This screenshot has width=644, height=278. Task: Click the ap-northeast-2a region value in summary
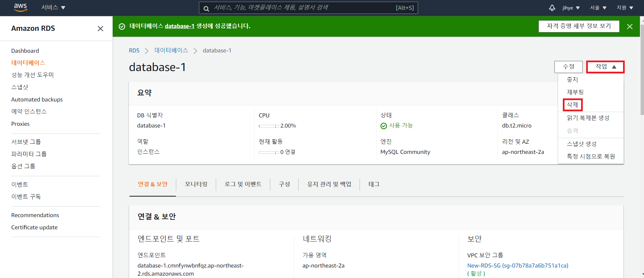(x=523, y=152)
